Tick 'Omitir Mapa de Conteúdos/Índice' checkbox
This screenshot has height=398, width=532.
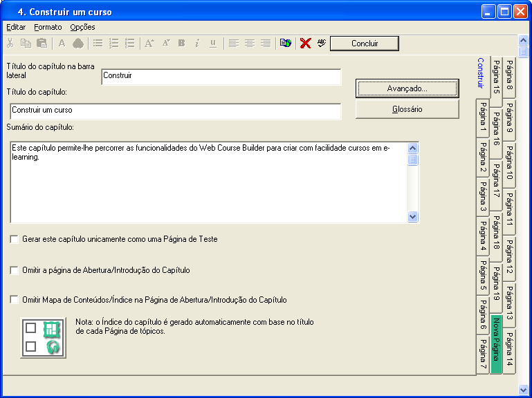(x=15, y=300)
